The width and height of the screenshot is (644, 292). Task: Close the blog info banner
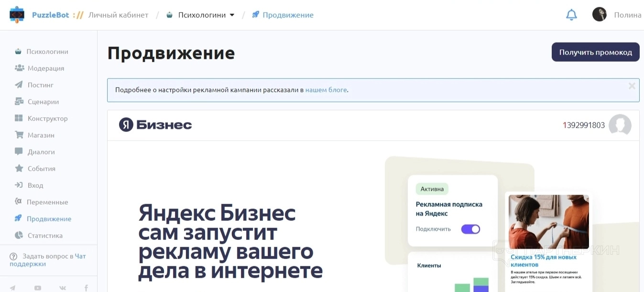point(632,86)
